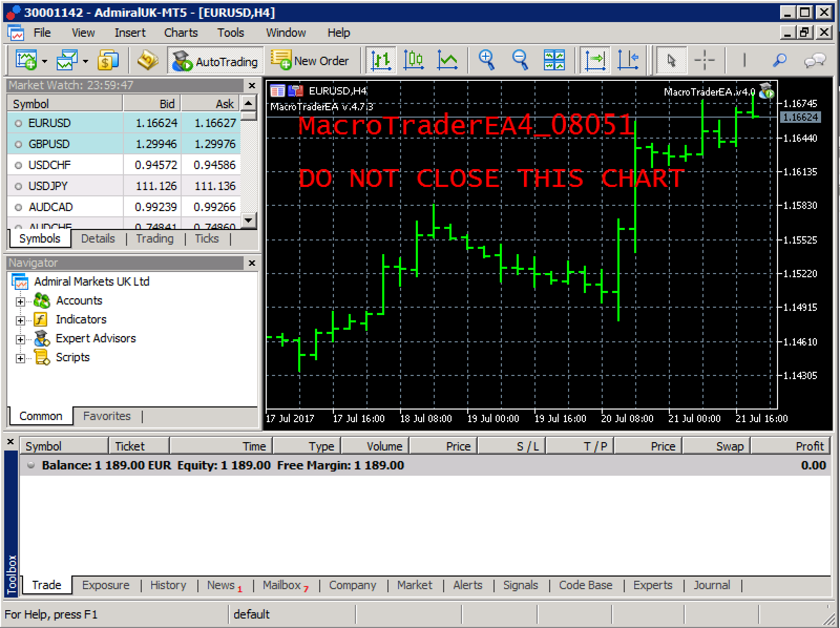Expand the Expert Advisors tree node
The width and height of the screenshot is (840, 628).
click(20, 339)
